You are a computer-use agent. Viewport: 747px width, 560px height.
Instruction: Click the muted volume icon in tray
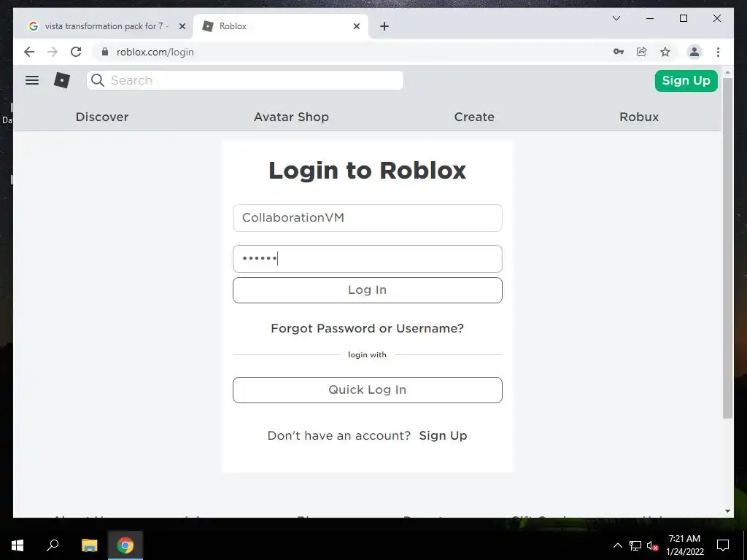click(x=653, y=545)
